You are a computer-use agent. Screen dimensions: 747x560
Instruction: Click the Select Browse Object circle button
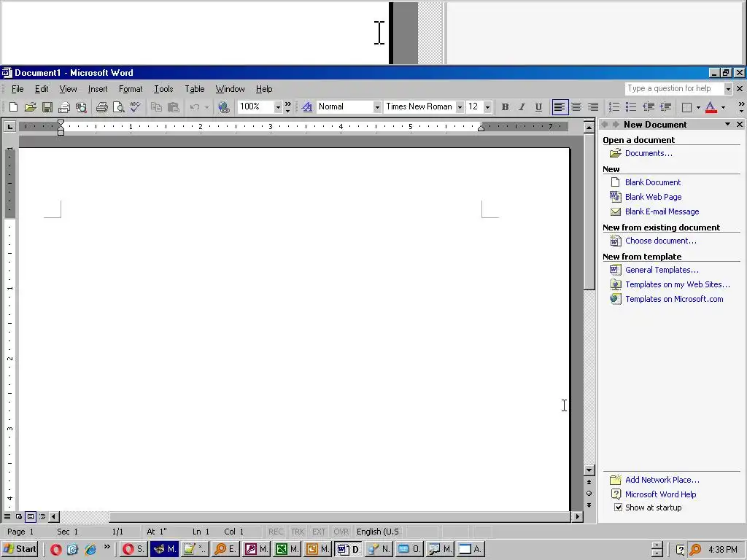click(x=589, y=494)
